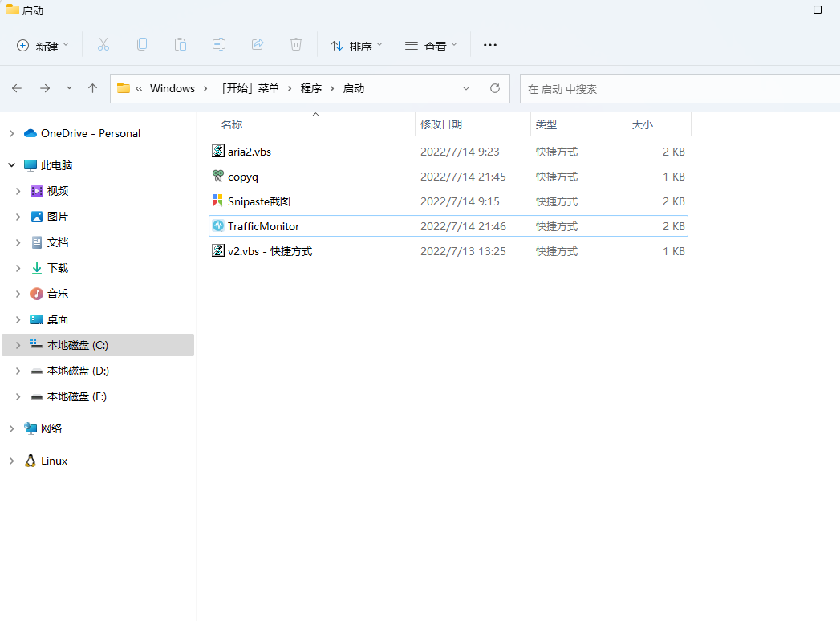Select 本地磁盘 (D:) in sidebar
840x621 pixels.
point(78,371)
